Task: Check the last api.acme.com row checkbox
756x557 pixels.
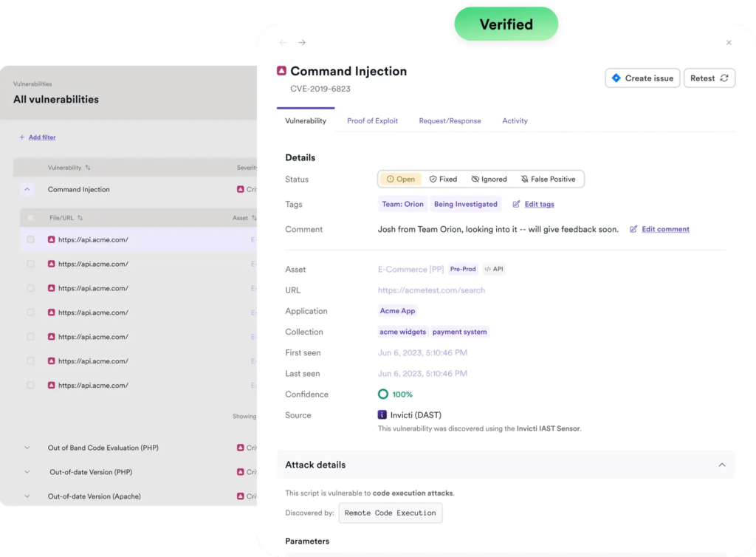Action: [31, 385]
